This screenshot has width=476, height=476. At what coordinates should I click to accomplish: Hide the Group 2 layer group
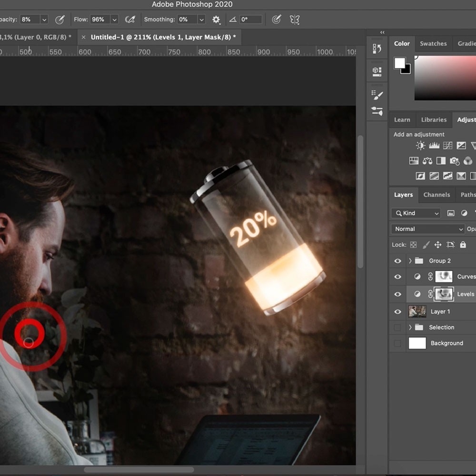pos(397,261)
